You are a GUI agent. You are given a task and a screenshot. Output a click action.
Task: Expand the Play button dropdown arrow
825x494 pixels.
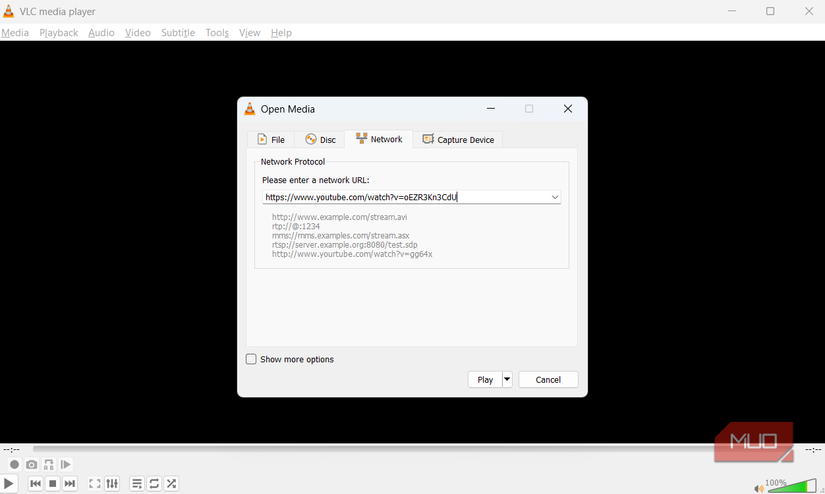(x=507, y=379)
